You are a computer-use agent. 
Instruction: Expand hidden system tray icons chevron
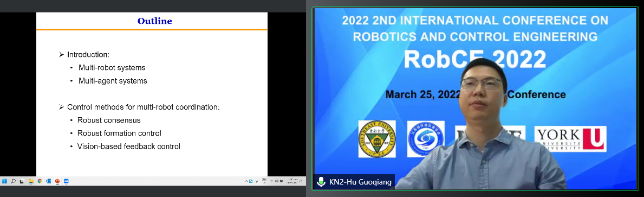[x=246, y=181]
